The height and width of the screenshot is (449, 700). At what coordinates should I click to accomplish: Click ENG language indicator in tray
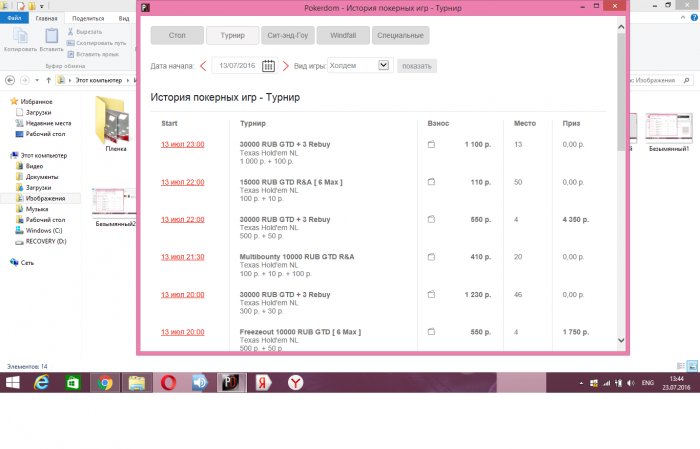pyautogui.click(x=647, y=383)
